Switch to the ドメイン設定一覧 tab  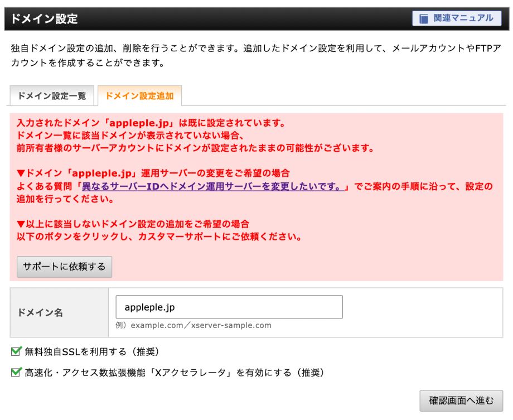tap(52, 96)
